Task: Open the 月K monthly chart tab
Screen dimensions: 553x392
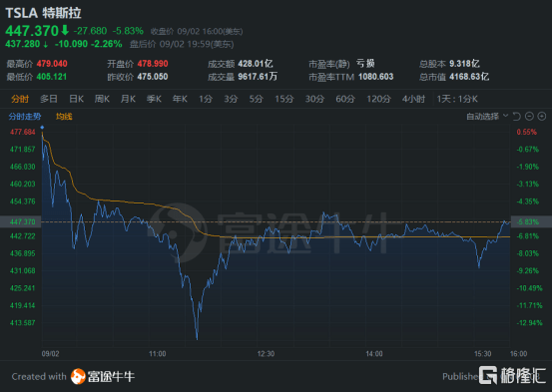Action: [x=128, y=99]
